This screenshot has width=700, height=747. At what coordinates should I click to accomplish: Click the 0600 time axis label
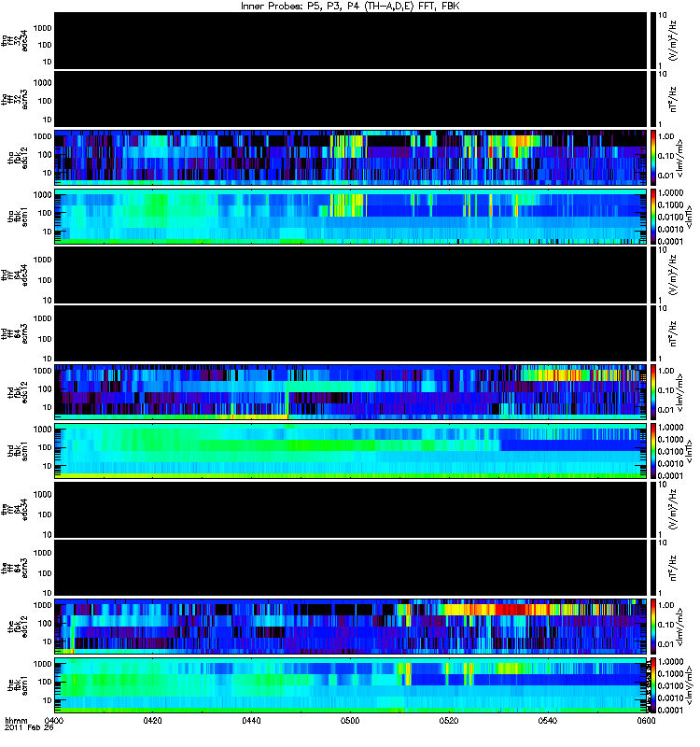pos(646,720)
